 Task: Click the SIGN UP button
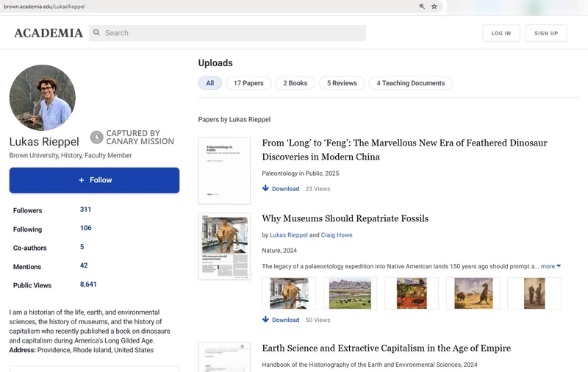click(546, 33)
